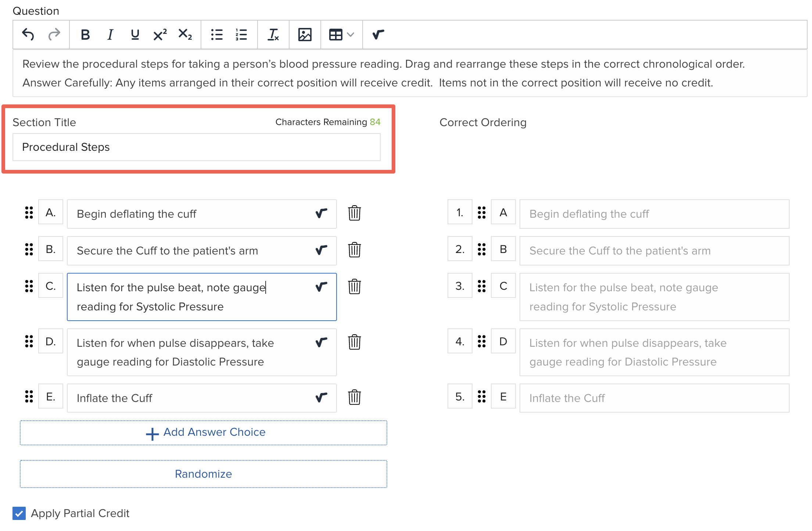
Task: Click the drag handle for answer E
Action: click(29, 396)
